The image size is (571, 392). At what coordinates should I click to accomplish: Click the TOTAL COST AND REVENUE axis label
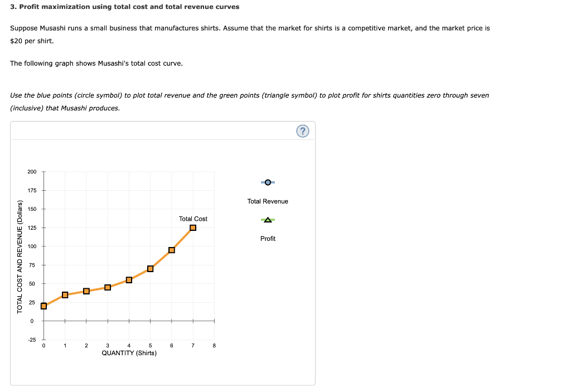[x=22, y=254]
